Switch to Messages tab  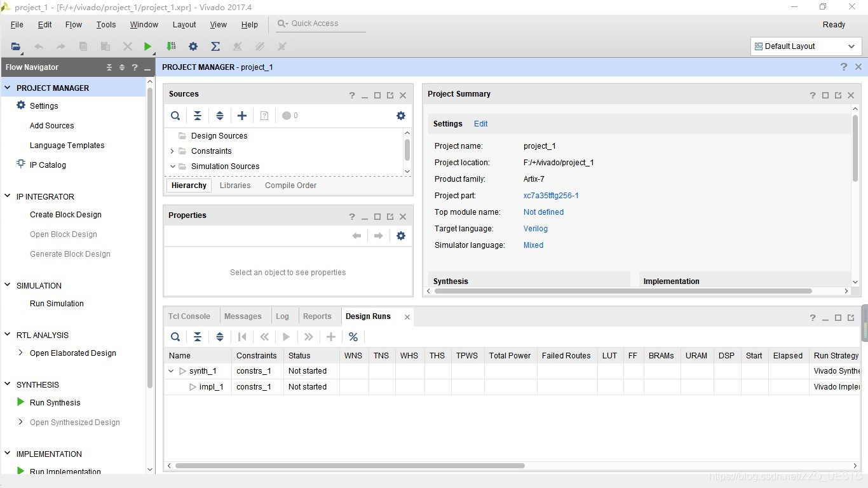(243, 316)
